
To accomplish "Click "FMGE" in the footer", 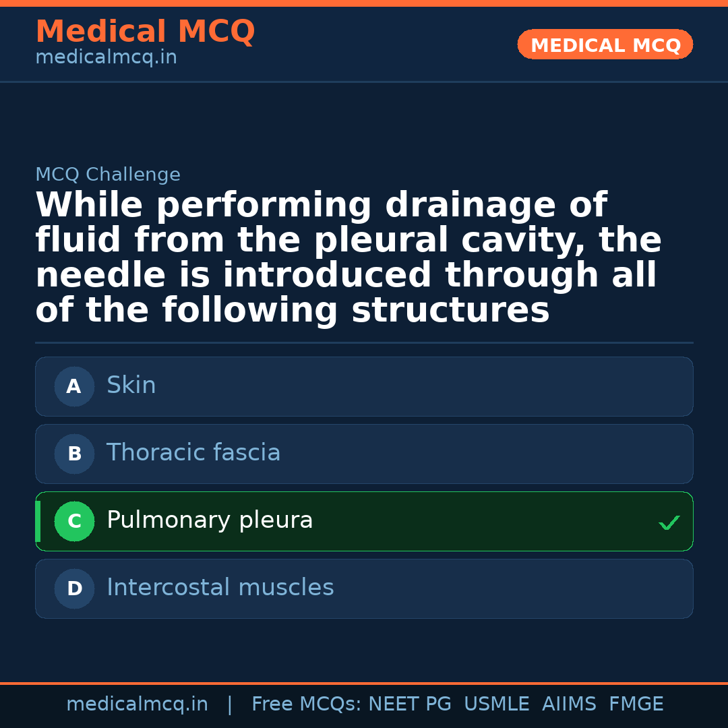I will (636, 704).
